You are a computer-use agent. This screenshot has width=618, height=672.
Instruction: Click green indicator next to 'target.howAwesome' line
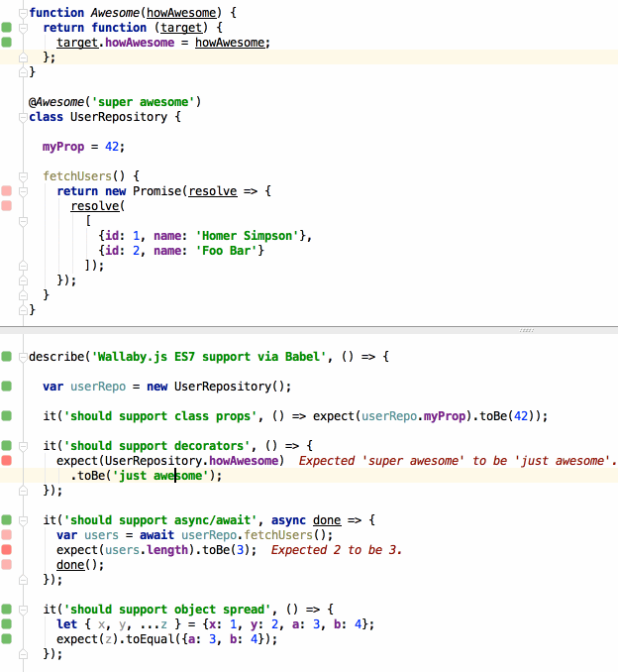click(x=7, y=43)
